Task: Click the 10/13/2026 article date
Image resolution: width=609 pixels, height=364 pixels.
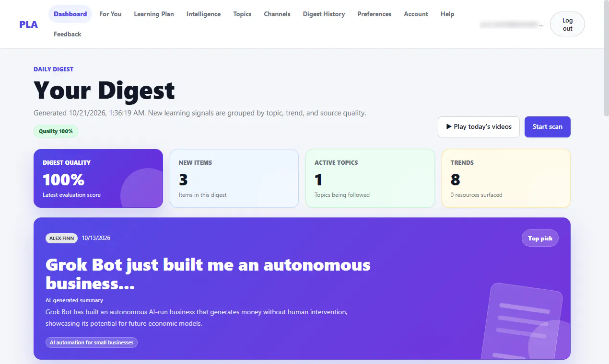Action: (x=96, y=238)
